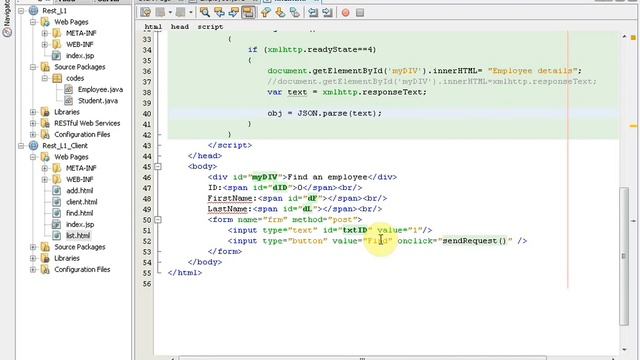Collapse the Rest_L1 project node
This screenshot has width=640, height=360.
pos(21,11)
